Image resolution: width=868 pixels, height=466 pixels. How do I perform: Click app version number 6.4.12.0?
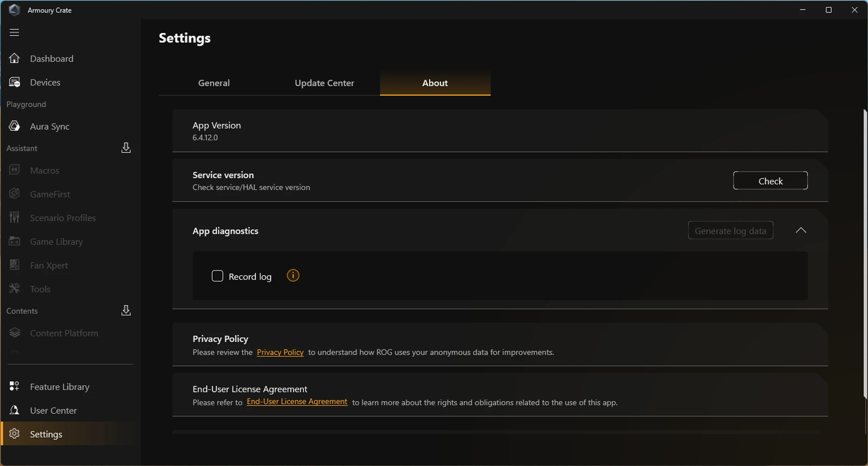pyautogui.click(x=205, y=138)
